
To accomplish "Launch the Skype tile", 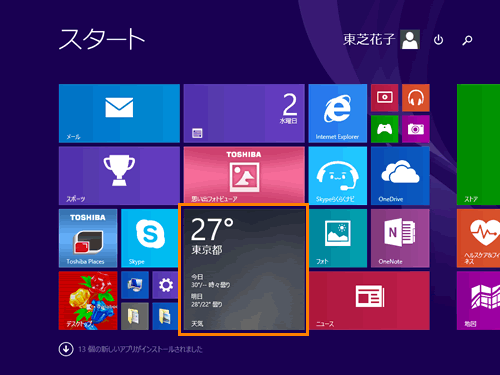I will pos(150,238).
